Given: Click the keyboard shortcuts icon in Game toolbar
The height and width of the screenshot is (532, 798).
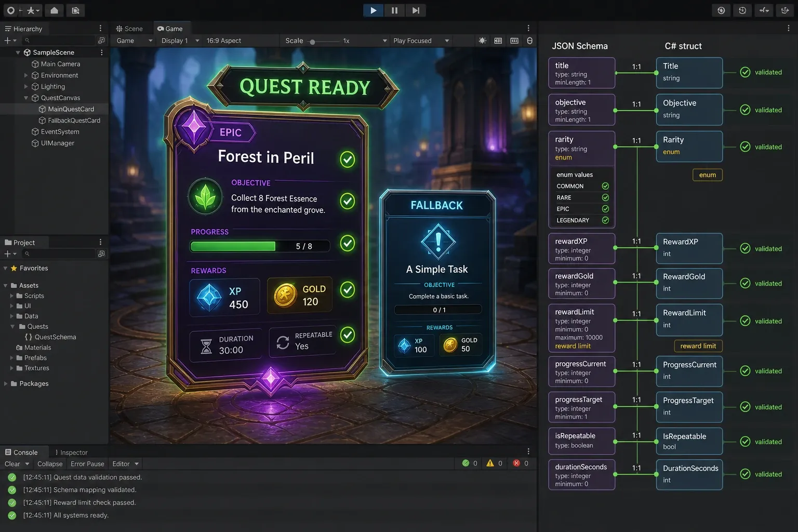Looking at the screenshot, I should [x=514, y=41].
